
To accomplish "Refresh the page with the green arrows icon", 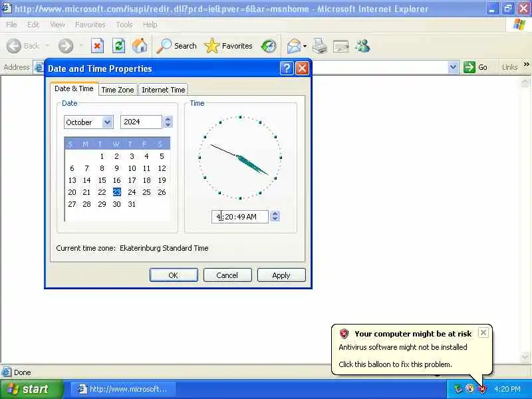I will click(x=118, y=46).
